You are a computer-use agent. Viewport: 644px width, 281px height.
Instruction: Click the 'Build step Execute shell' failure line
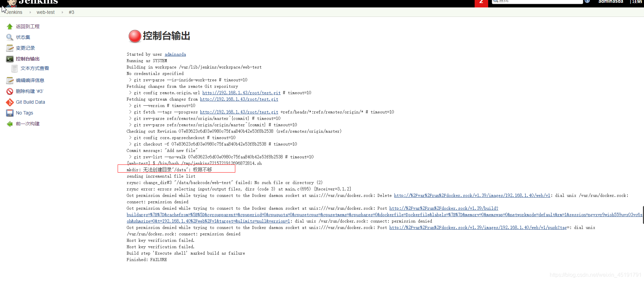pos(186,253)
